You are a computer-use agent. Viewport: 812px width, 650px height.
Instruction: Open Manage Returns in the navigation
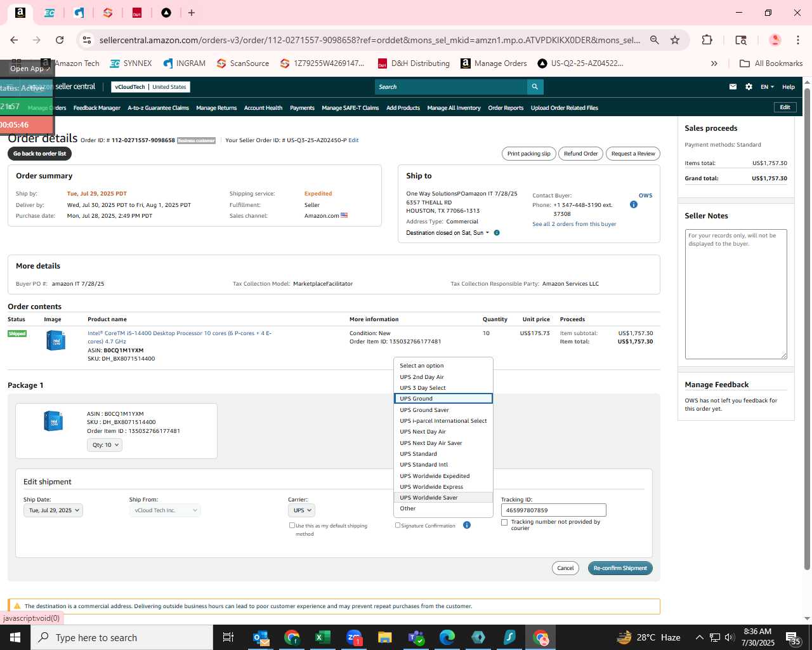click(216, 108)
